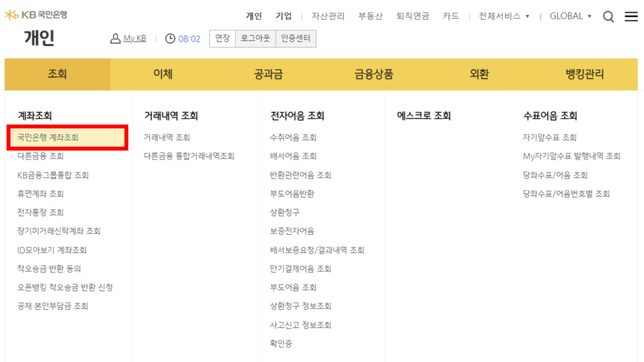Open the 확인증 link
This screenshot has height=362, width=644.
tap(281, 344)
